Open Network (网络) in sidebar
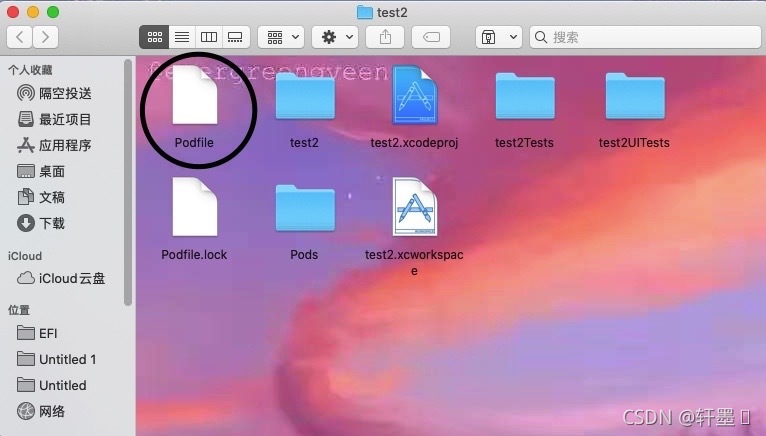Screen dimensions: 766x436 coord(41,411)
